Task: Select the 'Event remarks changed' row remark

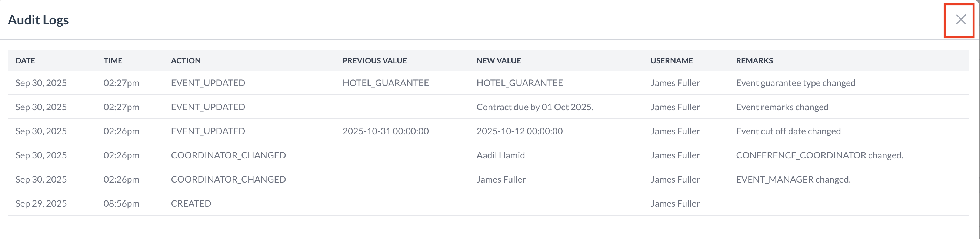Action: pos(782,107)
